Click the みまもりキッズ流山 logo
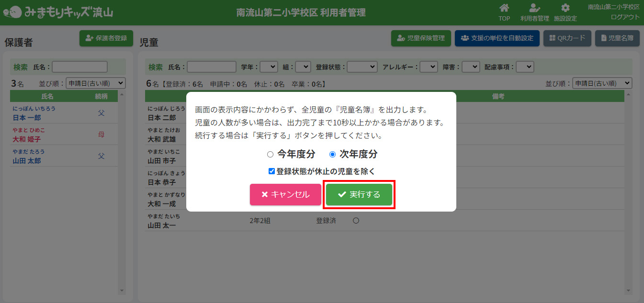Image resolution: width=644 pixels, height=303 pixels. pos(57,12)
